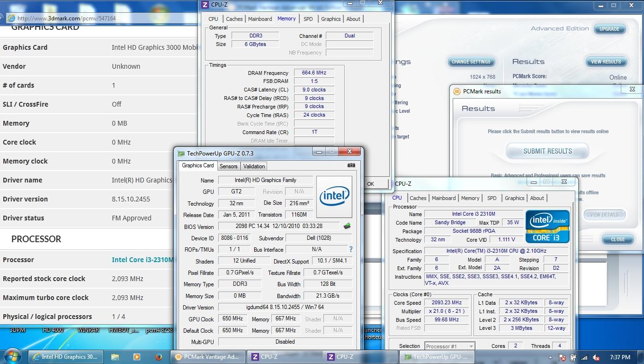Screen dimensions: 644x364
Task: Open Graphics tab in CPU-Z processor window
Action: pos(514,198)
